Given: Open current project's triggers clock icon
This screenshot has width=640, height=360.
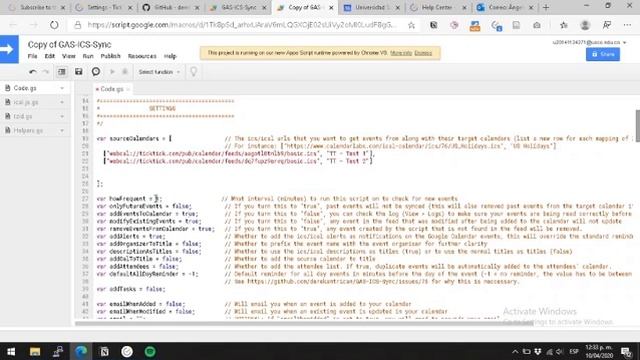Looking at the screenshot, I should click(96, 72).
